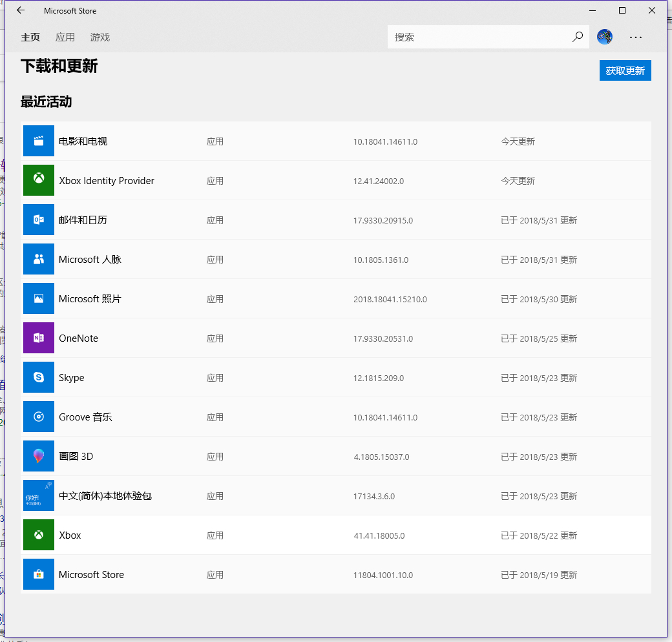Click the 中文(简体)本地体验包 icon

tap(39, 495)
